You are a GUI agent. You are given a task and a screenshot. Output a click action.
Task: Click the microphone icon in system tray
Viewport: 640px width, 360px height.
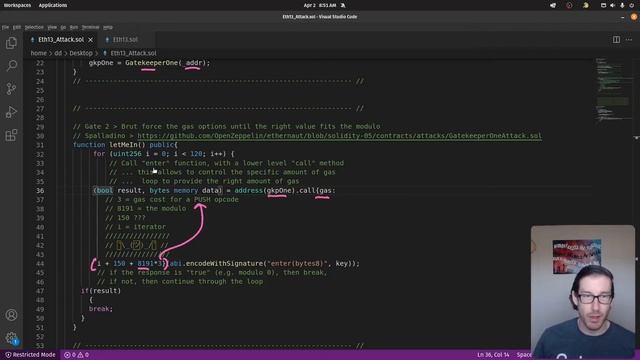pos(622,5)
